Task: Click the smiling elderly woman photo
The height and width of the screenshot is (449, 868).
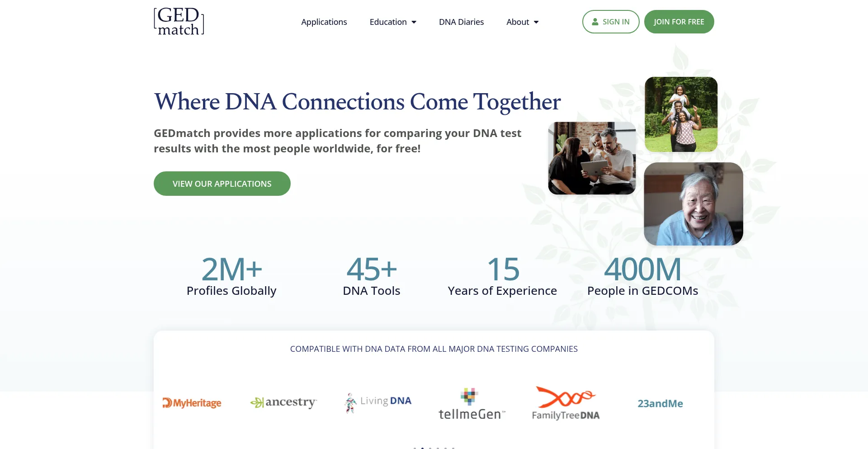Action: (x=693, y=204)
